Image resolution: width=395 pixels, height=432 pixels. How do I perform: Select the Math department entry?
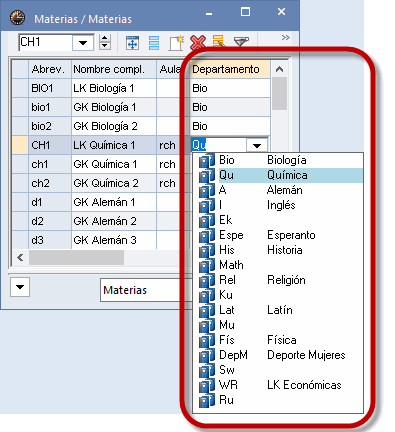click(278, 265)
